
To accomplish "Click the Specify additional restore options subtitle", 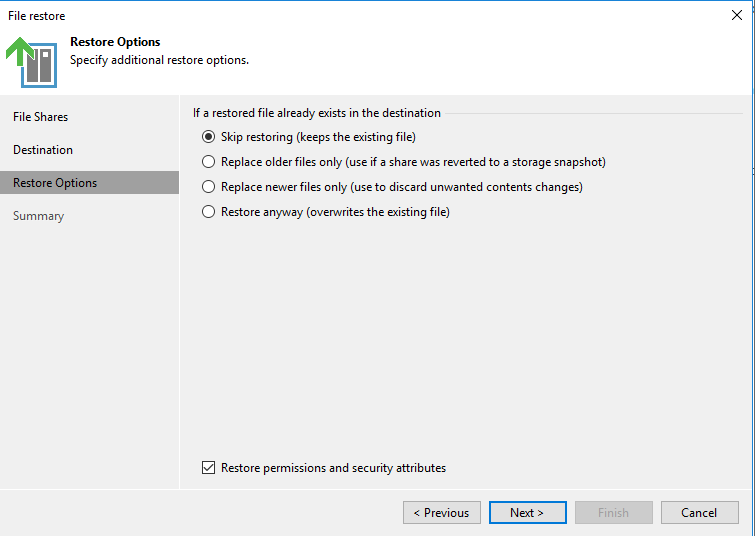I will coord(159,60).
